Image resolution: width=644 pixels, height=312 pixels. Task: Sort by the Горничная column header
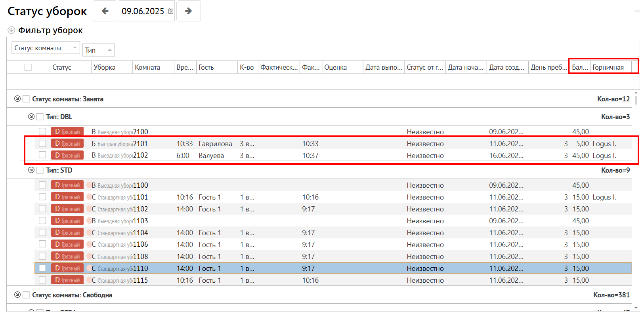(x=608, y=67)
